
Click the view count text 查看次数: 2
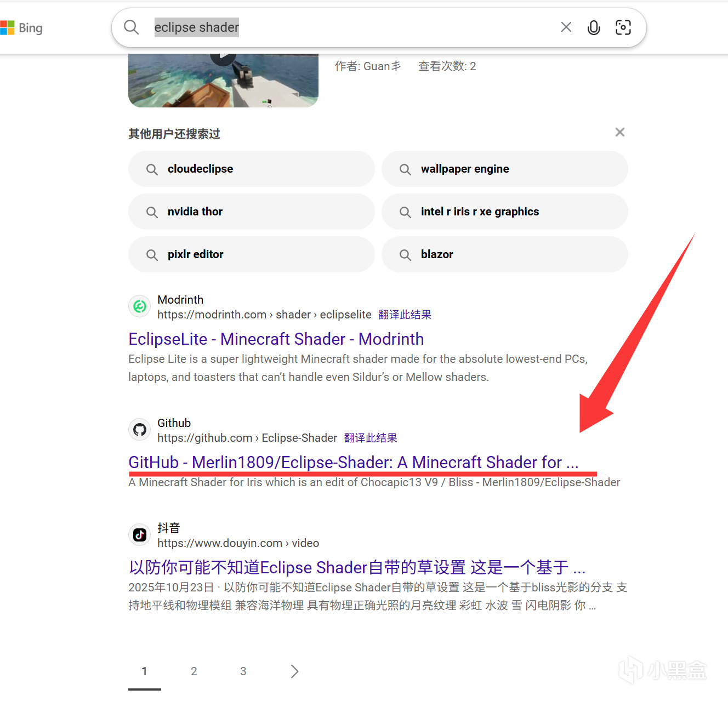(x=447, y=66)
